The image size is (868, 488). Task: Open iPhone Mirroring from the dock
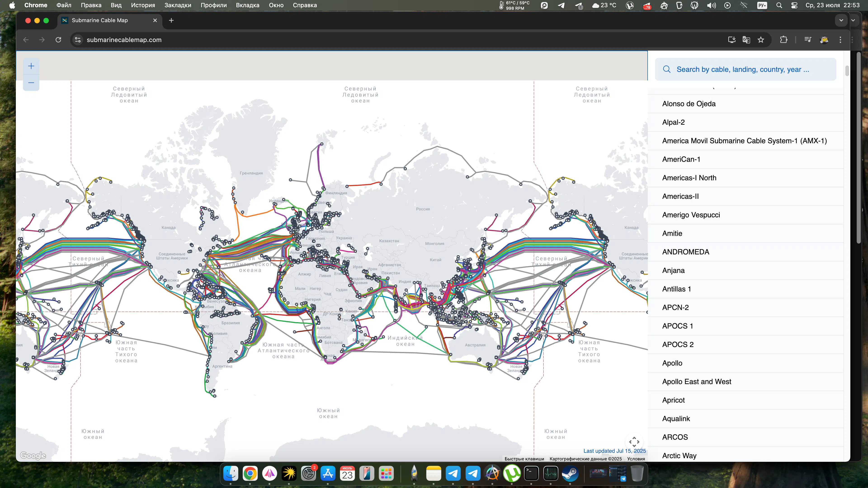coord(367,474)
